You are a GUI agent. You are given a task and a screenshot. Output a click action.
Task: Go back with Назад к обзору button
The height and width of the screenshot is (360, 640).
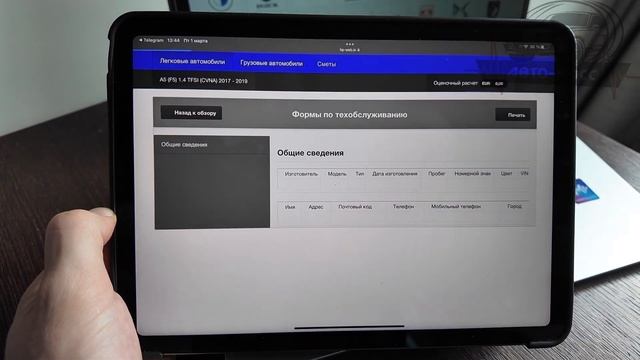coord(191,113)
